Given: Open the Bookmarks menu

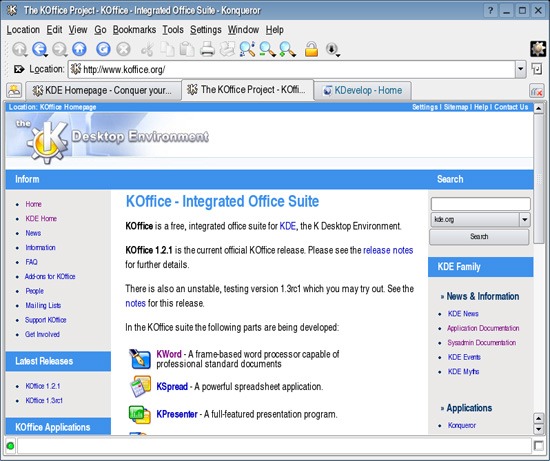Looking at the screenshot, I should [134, 30].
